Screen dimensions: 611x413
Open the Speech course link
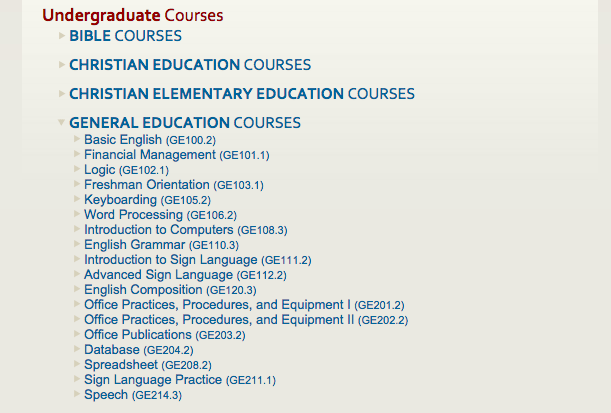(x=132, y=395)
